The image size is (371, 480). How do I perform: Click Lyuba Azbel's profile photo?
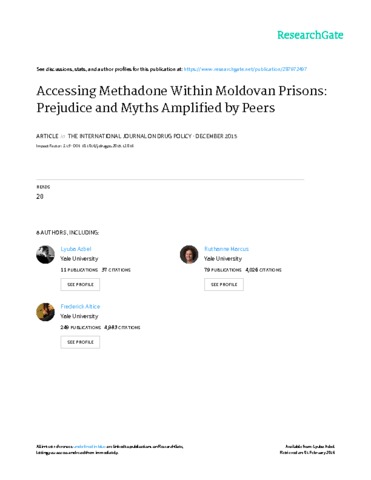pyautogui.click(x=45, y=254)
